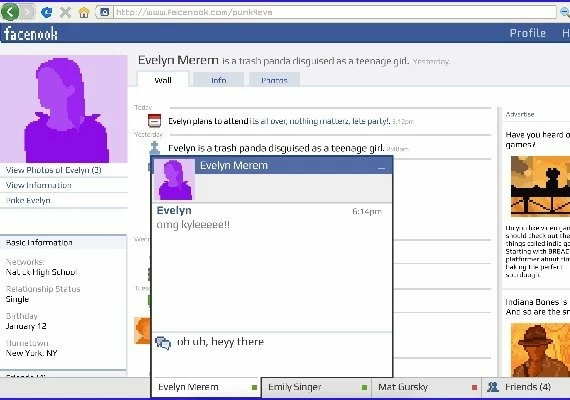Switch to the Photos tab
The height and width of the screenshot is (400, 570).
coord(274,80)
